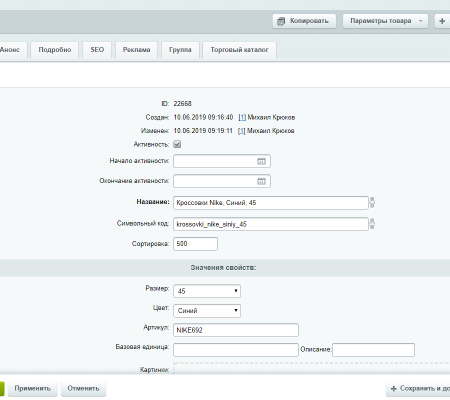Focus the Сортировка field showing 500
The height and width of the screenshot is (400, 450).
[196, 244]
